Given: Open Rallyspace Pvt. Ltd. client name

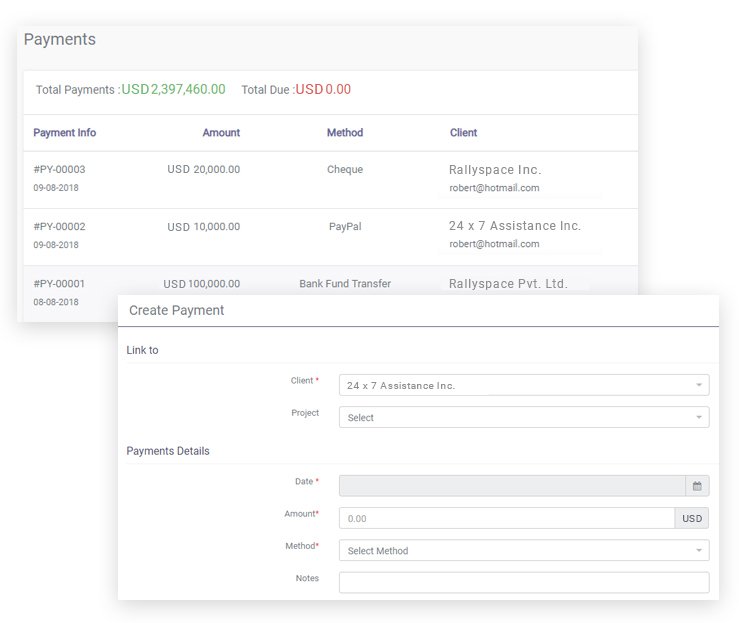Looking at the screenshot, I should (507, 283).
